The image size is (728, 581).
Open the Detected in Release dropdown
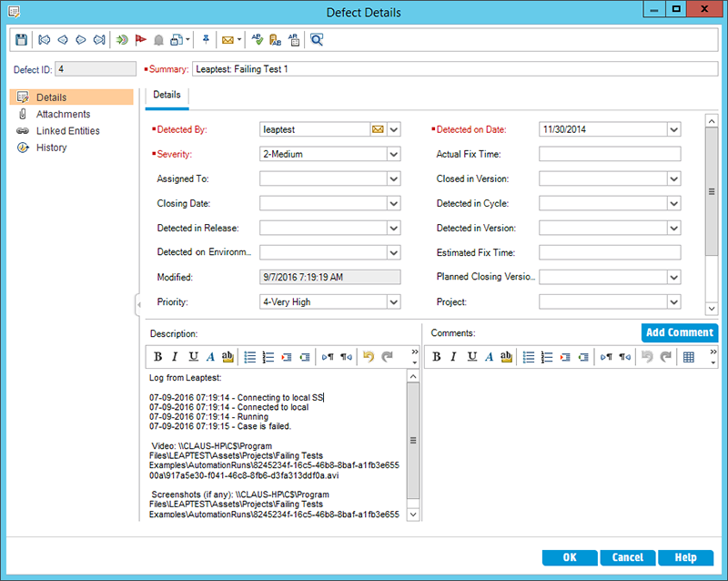[x=394, y=228]
